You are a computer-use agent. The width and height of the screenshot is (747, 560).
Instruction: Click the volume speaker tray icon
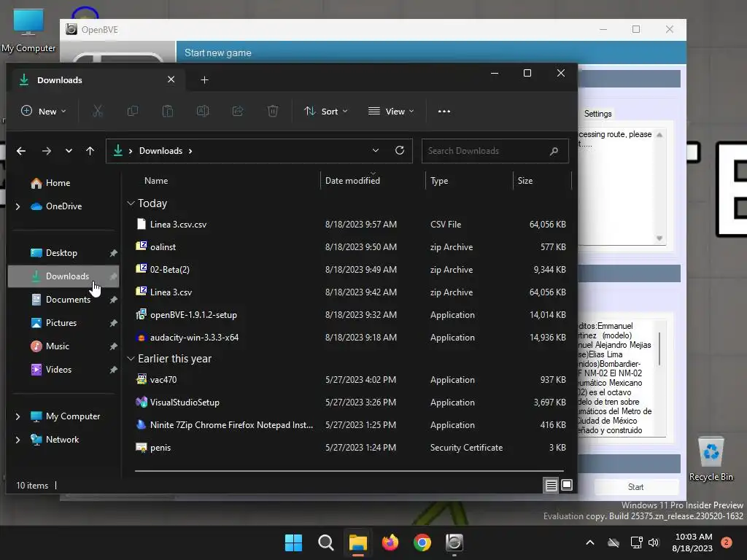pyautogui.click(x=654, y=542)
